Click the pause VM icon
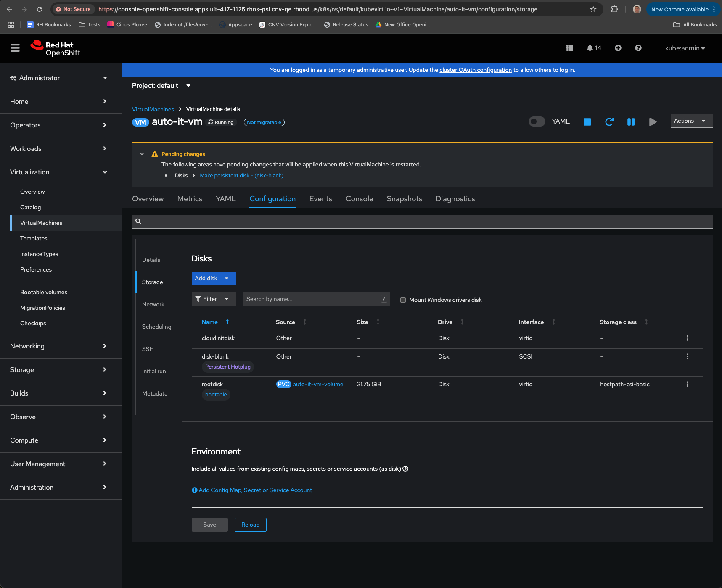The image size is (722, 588). (x=631, y=122)
